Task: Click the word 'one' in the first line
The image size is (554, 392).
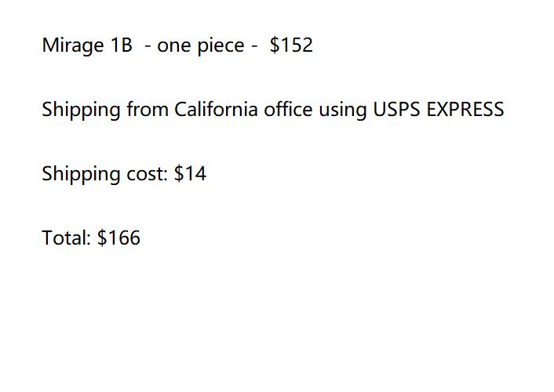Action: 174,47
